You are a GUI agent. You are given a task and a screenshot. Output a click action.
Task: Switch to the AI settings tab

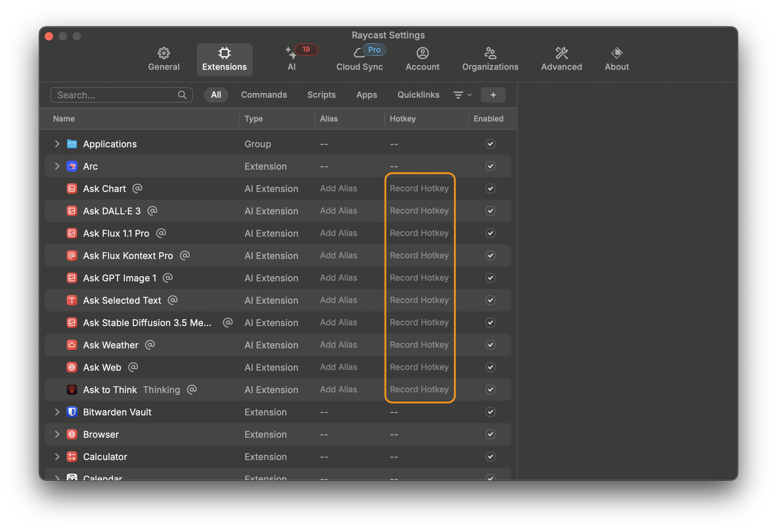tap(291, 59)
